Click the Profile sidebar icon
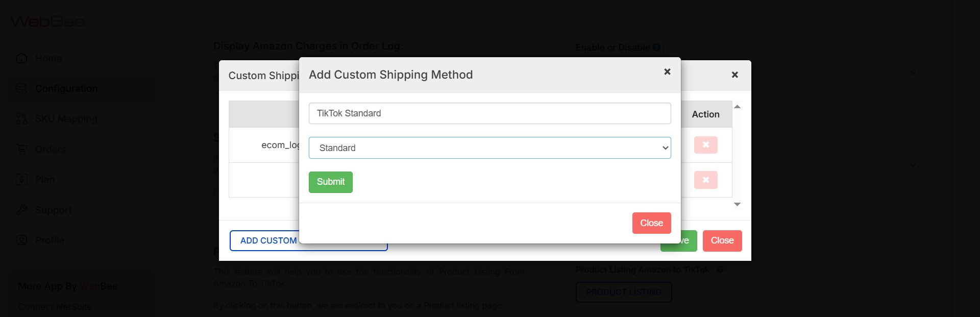 pos(21,240)
